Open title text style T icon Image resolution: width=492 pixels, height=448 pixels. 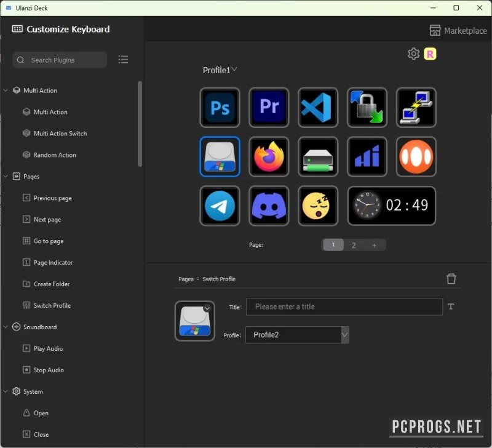point(451,306)
